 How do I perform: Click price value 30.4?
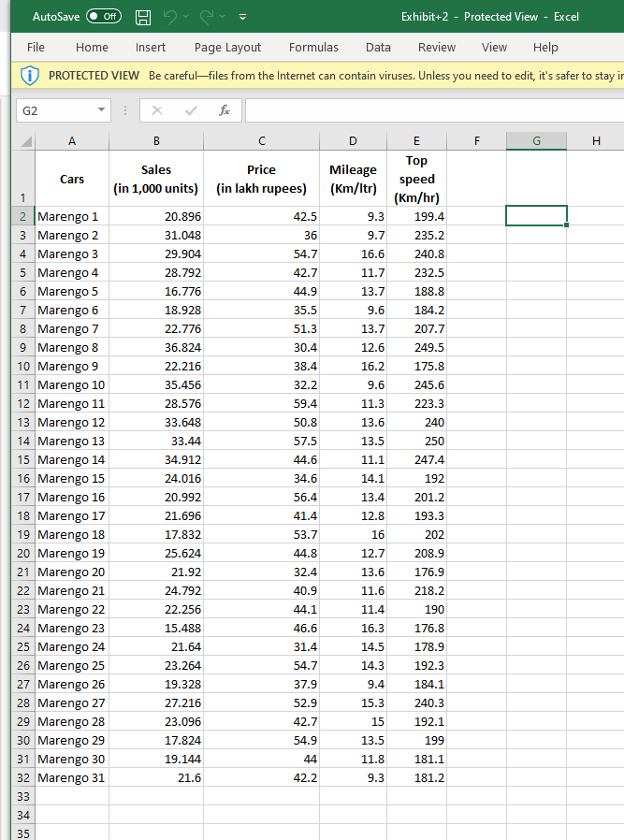click(261, 348)
